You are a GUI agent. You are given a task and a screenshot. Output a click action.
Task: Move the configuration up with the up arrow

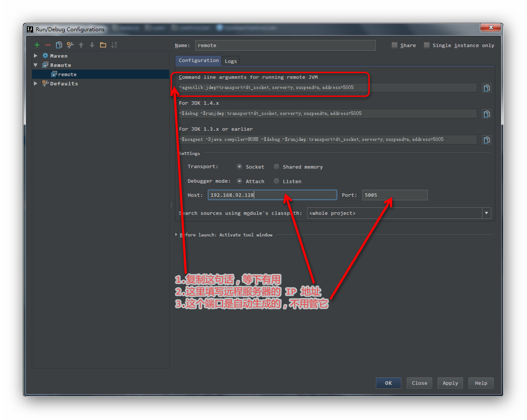81,44
